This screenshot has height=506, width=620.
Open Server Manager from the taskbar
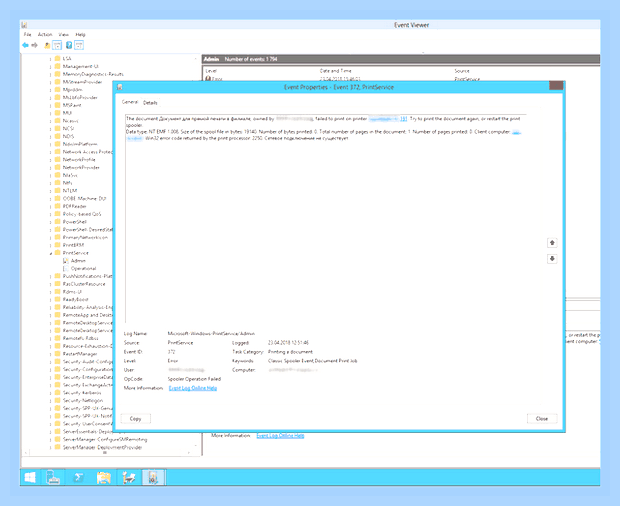[53, 478]
